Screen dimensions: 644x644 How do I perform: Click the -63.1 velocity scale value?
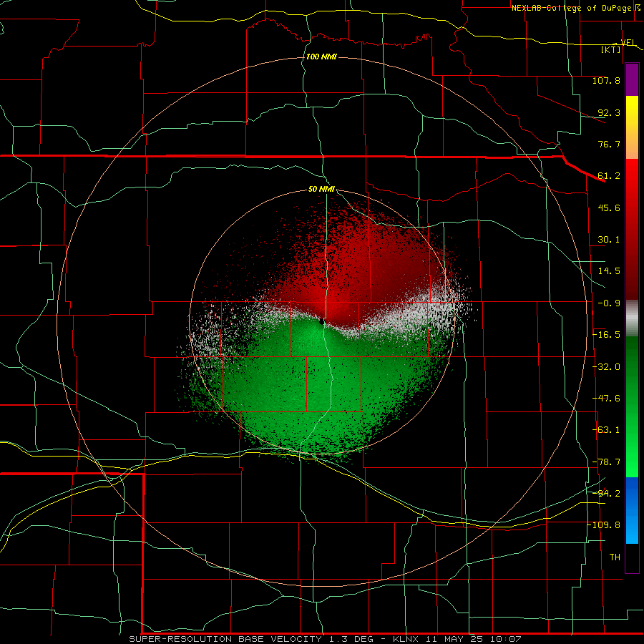pyautogui.click(x=606, y=430)
